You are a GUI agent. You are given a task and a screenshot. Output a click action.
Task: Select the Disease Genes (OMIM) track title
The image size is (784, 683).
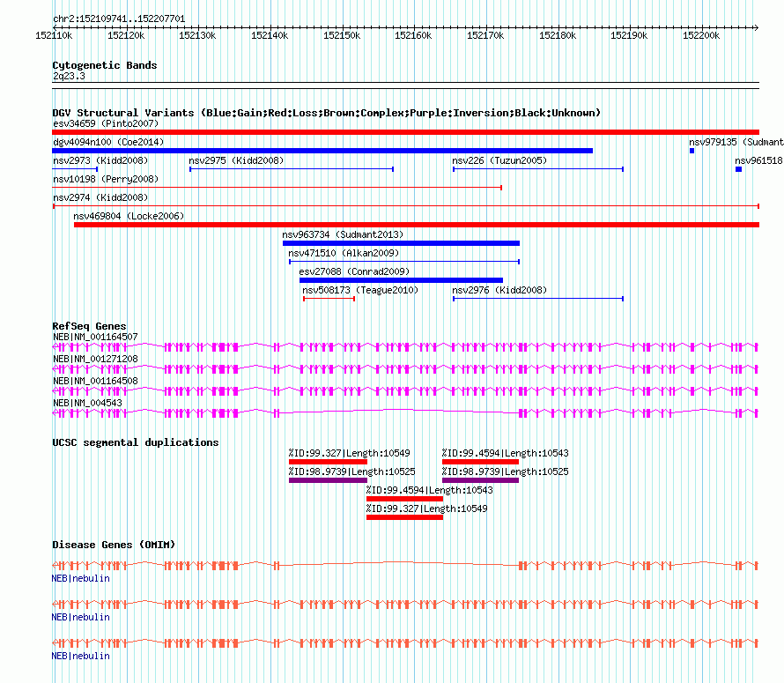coord(114,545)
